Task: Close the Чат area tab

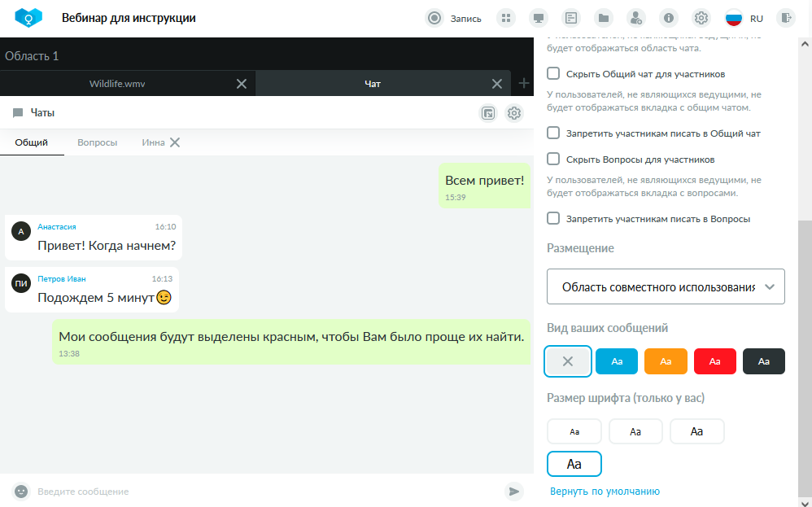Action: (496, 84)
